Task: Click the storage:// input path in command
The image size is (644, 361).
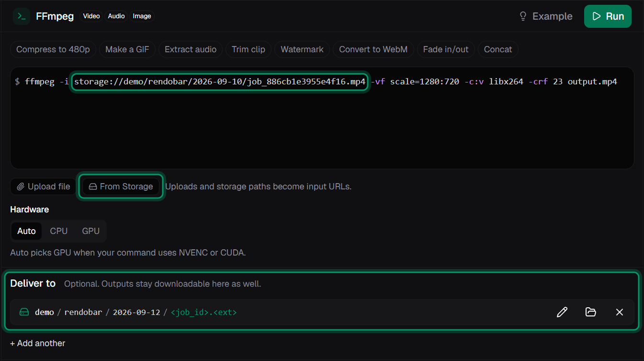Action: tap(220, 82)
